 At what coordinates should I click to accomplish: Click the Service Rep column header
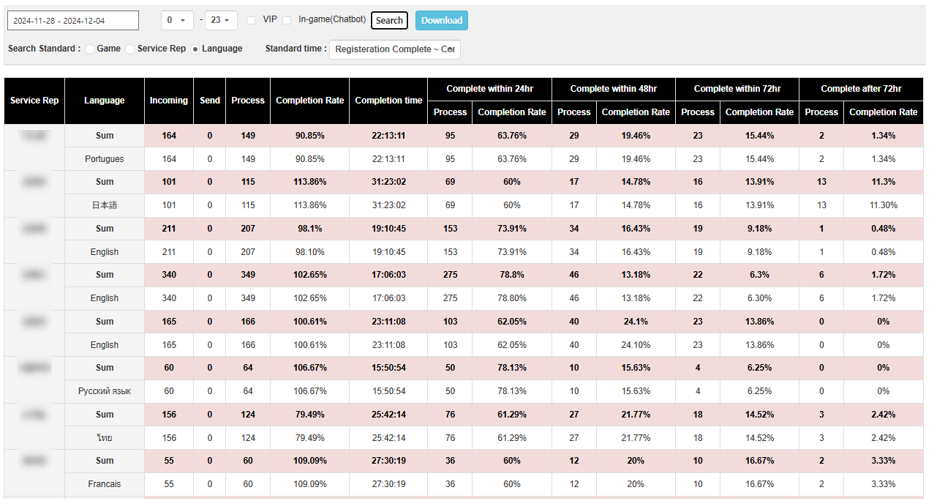coord(34,101)
